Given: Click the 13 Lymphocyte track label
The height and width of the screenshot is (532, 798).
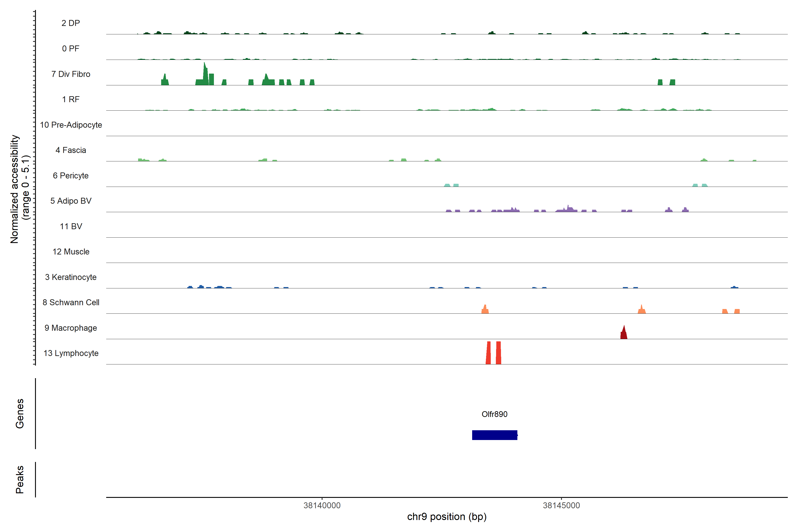Looking at the screenshot, I should [x=70, y=353].
